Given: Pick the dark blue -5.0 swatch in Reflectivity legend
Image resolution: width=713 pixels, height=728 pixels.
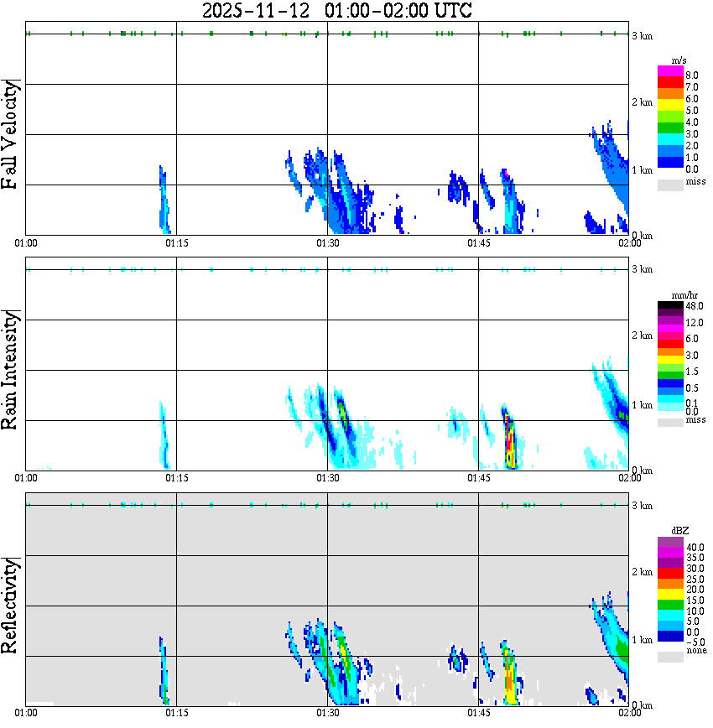Looking at the screenshot, I should 670,636.
